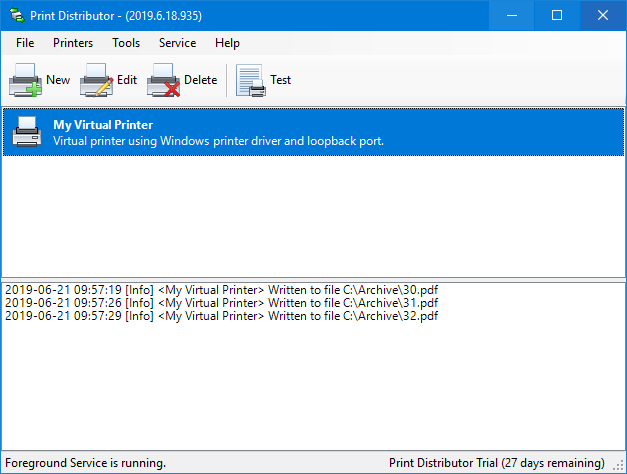This screenshot has height=474, width=627.
Task: Click the Test toolbar label
Action: [x=280, y=80]
